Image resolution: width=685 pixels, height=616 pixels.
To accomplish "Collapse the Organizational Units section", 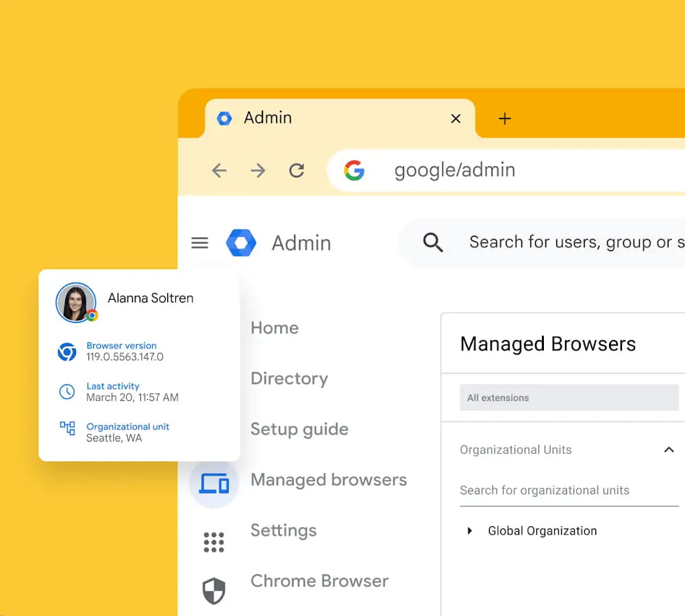I will click(669, 450).
